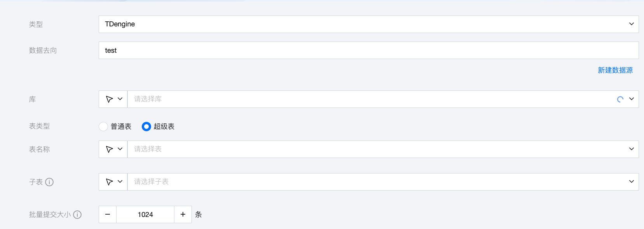Click the loading spinner in 库 field

(x=620, y=99)
